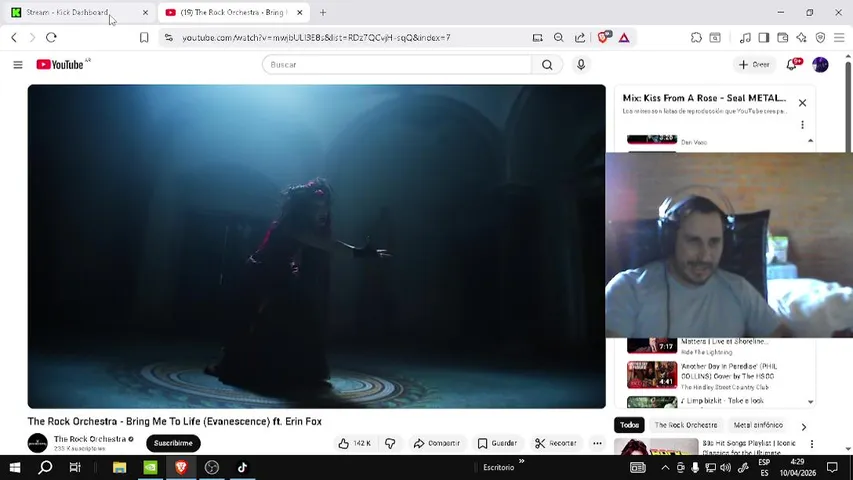Open 80s Hit Songs Playlist thumbnail
This screenshot has width=853, height=480.
[x=656, y=447]
